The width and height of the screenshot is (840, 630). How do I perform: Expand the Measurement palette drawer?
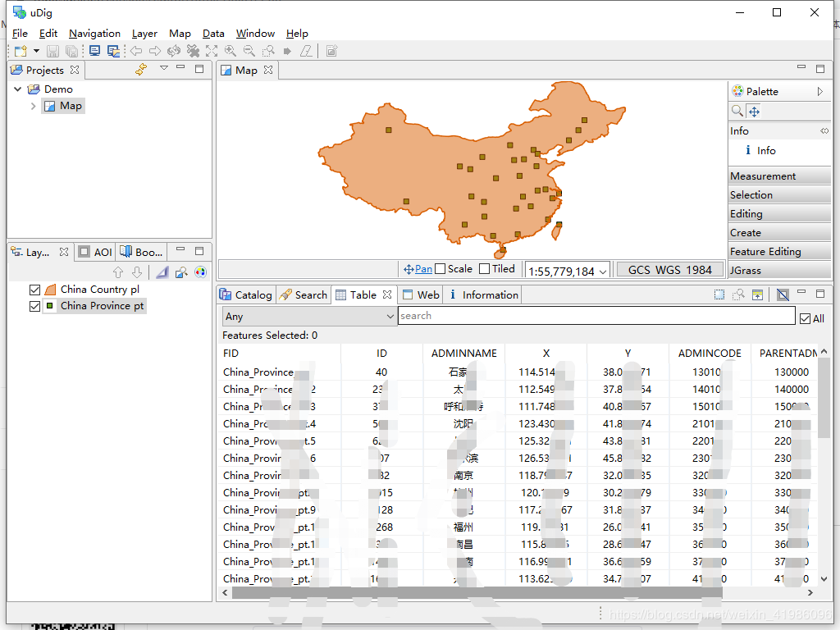pyautogui.click(x=779, y=176)
